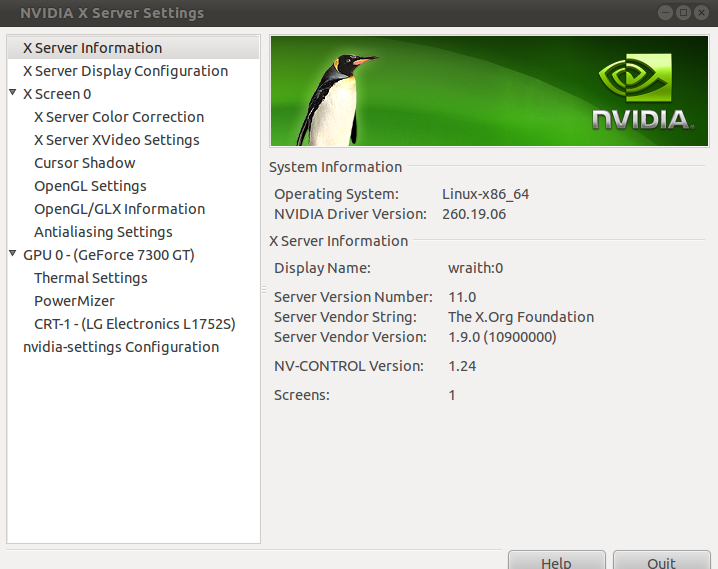Image resolution: width=718 pixels, height=569 pixels.
Task: Click the Screens value 1
Action: (x=452, y=395)
